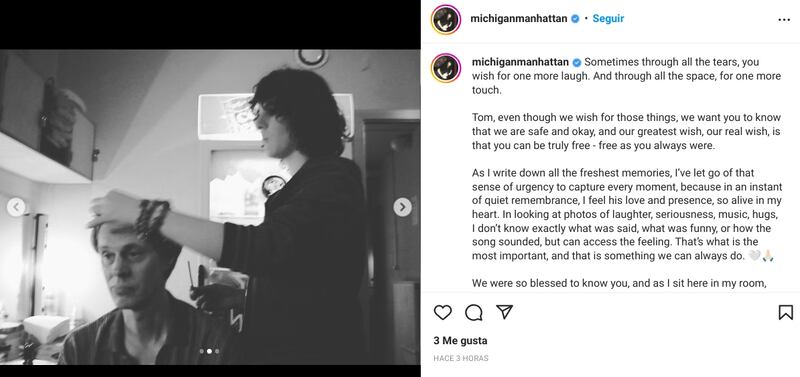Save post with bookmark icon
The image size is (800, 377).
point(786,312)
